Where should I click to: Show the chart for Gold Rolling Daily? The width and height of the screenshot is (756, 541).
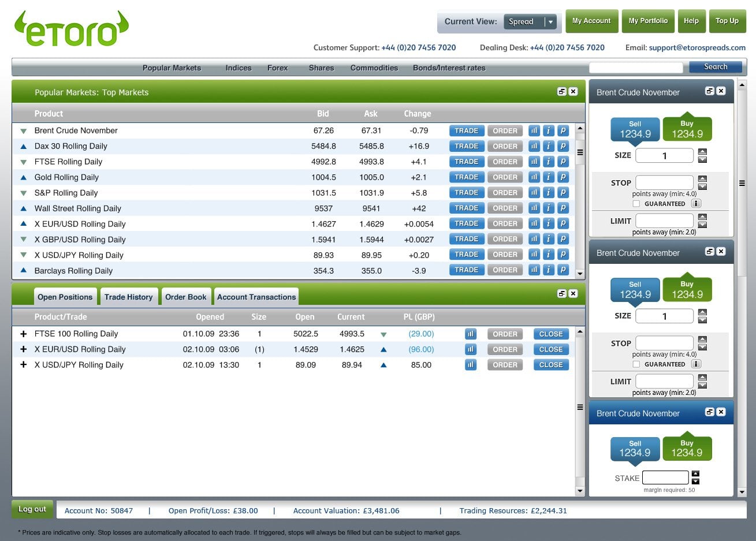pos(534,177)
